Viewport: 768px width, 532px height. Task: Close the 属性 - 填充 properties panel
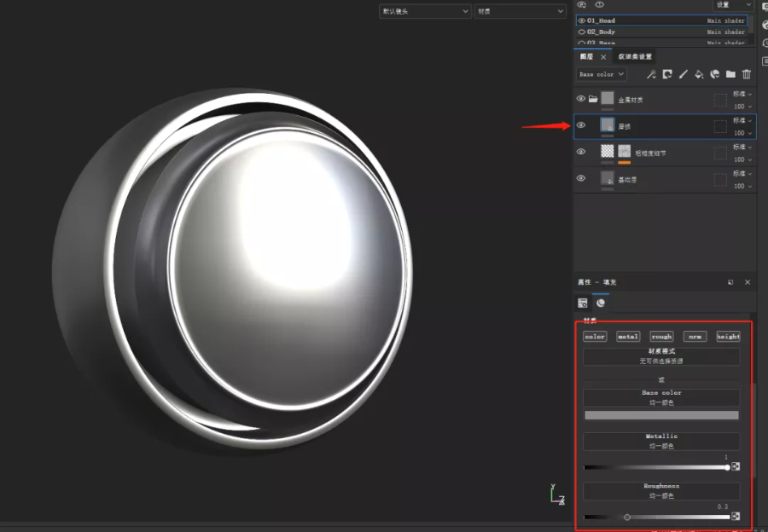pyautogui.click(x=748, y=282)
